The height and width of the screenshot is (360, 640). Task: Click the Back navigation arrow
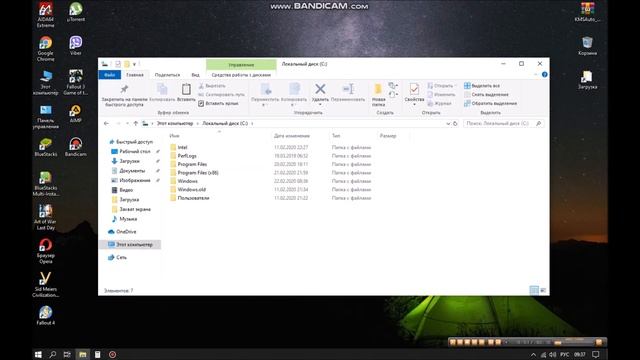pos(107,123)
